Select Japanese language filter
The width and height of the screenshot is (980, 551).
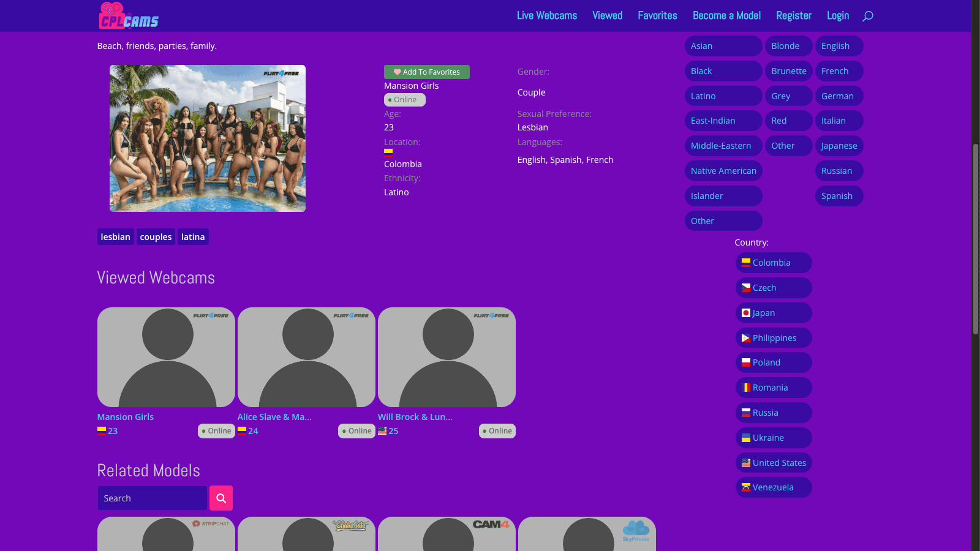[x=839, y=146]
